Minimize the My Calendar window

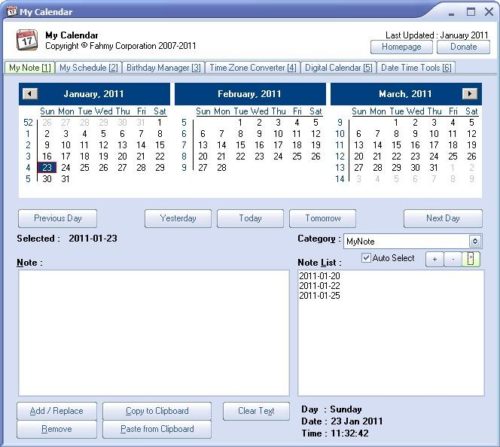coord(452,13)
